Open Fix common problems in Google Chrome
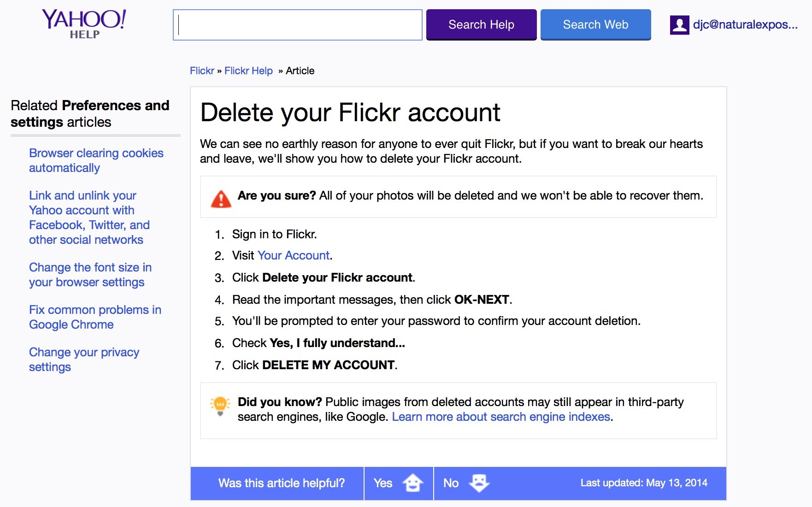 95,317
